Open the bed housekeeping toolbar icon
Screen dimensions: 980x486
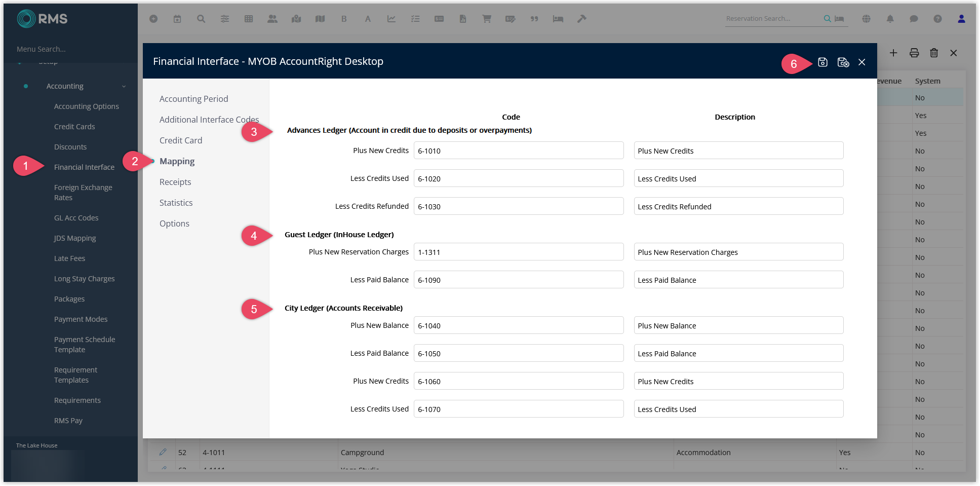[x=558, y=19]
